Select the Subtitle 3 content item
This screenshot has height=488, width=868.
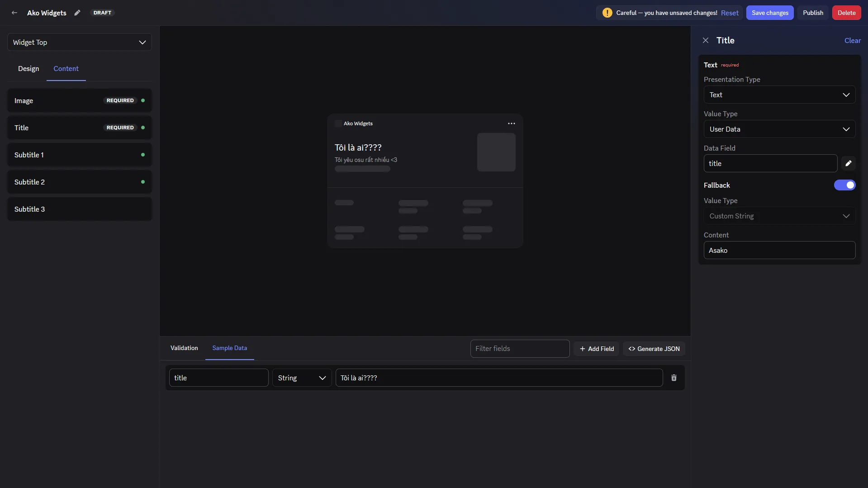point(80,209)
